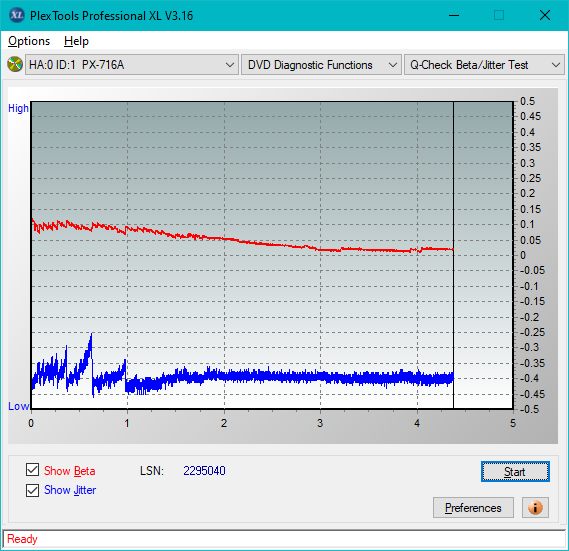Open the orange info icon button
This screenshot has height=551, width=569.
tap(535, 507)
